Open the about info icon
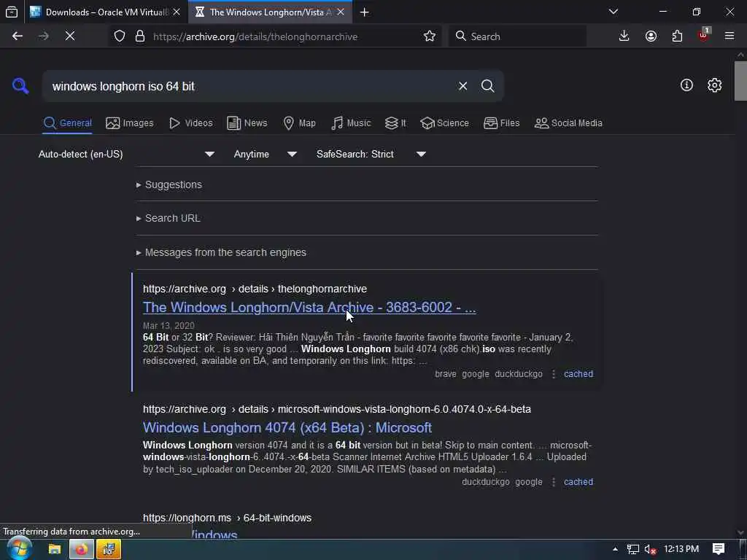The image size is (747, 560). (686, 85)
